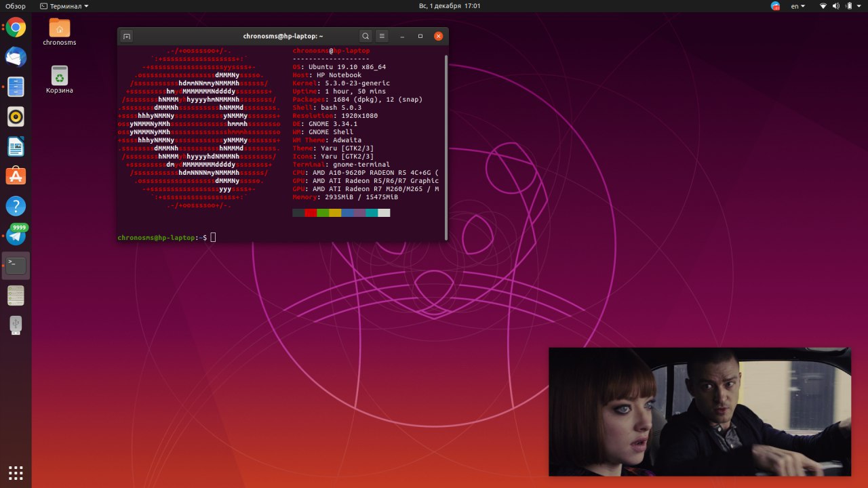868x488 pixels.
Task: Focus the Terminal icon in the dock
Action: (x=16, y=266)
